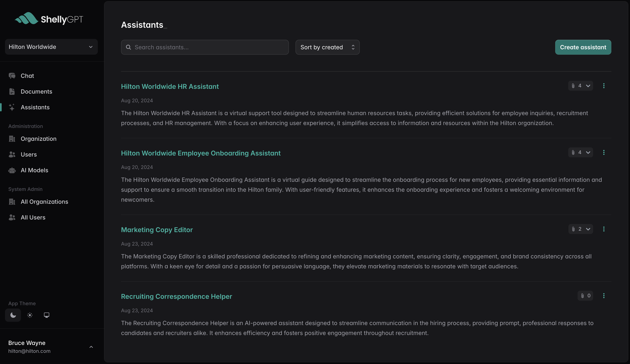Open Recruiting Correspondence Helper kebab menu
The width and height of the screenshot is (630, 364).
coord(604,295)
